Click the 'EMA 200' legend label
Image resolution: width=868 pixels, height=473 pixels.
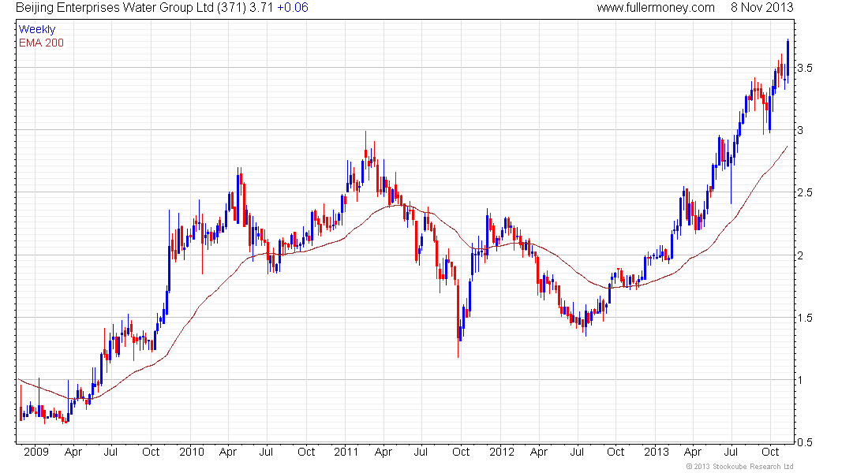41,43
